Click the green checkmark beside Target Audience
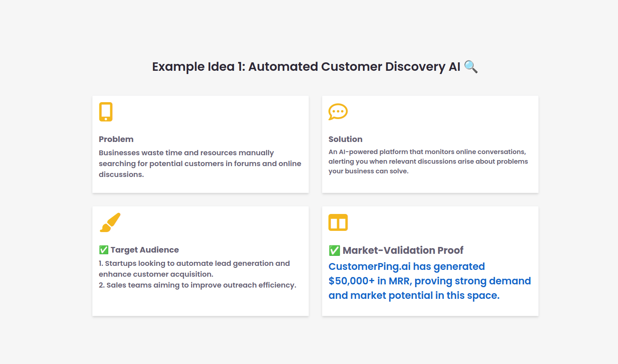The height and width of the screenshot is (364, 618). coord(104,250)
